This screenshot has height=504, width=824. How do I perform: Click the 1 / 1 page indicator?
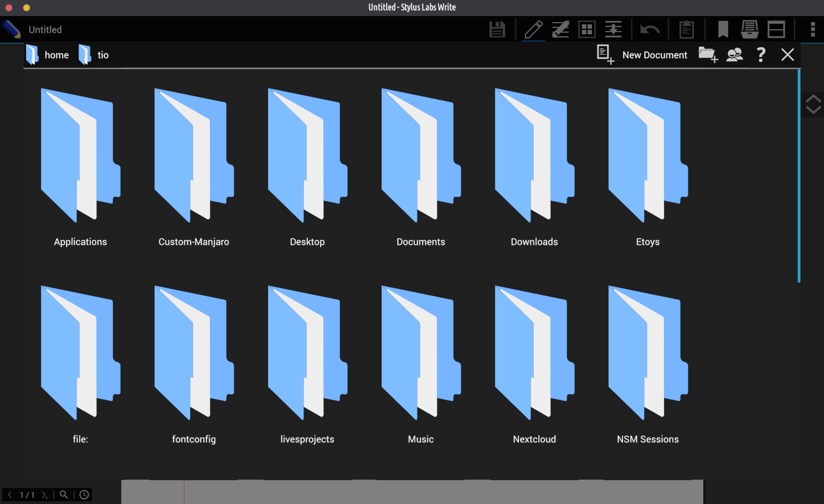(27, 495)
